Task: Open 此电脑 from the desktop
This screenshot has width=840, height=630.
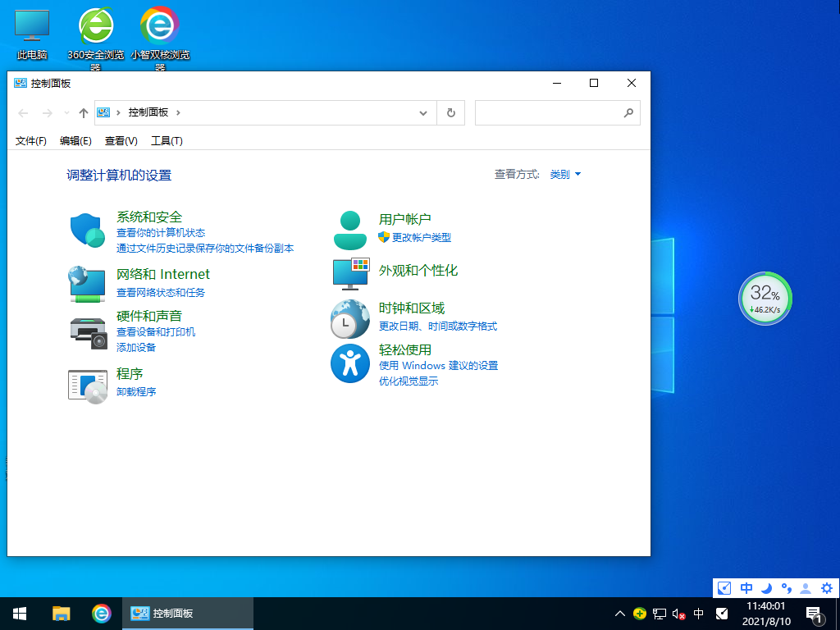Action: (31, 25)
